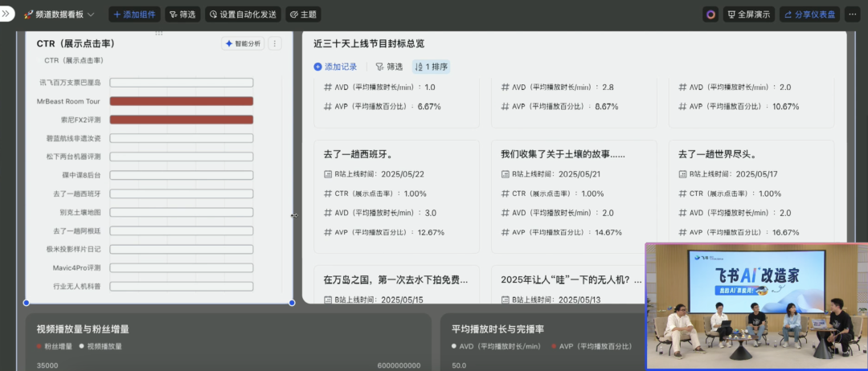Click the date 2025/05/17

click(x=757, y=174)
